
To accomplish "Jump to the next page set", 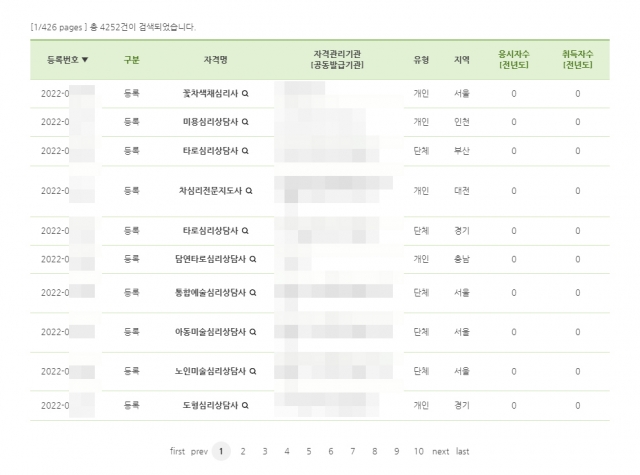I will pos(440,451).
